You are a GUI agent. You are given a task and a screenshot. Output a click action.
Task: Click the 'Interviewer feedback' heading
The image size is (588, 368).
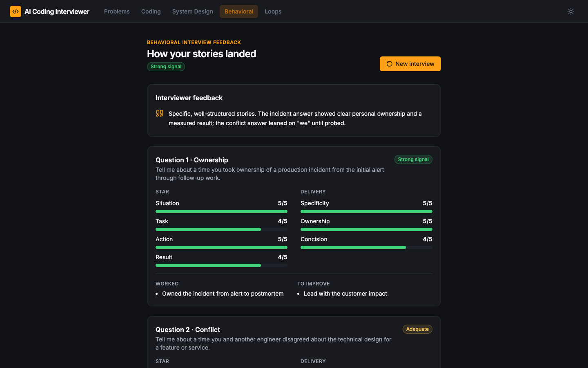pos(189,98)
